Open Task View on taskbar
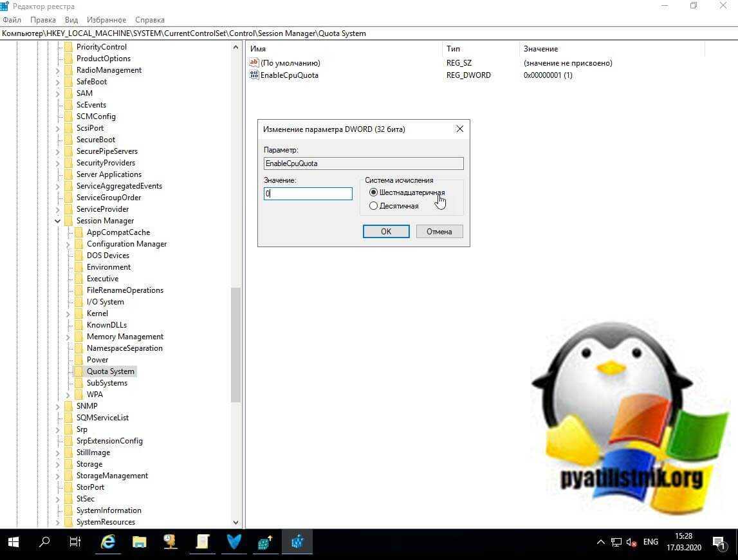Viewport: 738px width, 560px height. [x=75, y=542]
